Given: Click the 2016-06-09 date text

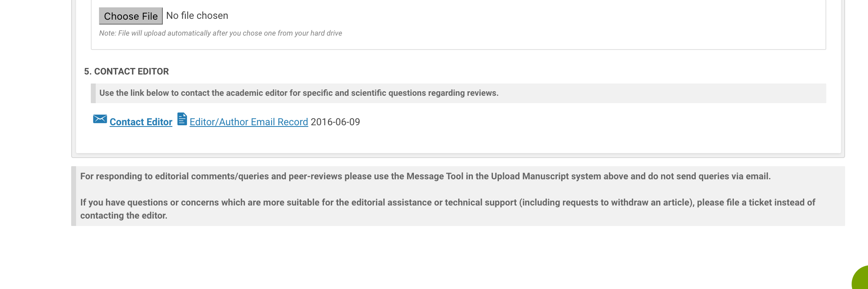Looking at the screenshot, I should [335, 122].
